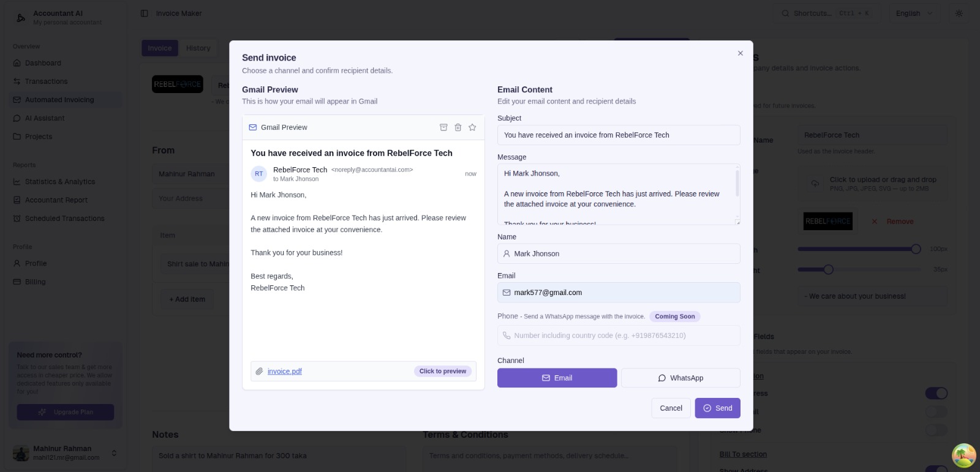The width and height of the screenshot is (980, 472).
Task: Click the Phone number field
Action: pos(619,335)
